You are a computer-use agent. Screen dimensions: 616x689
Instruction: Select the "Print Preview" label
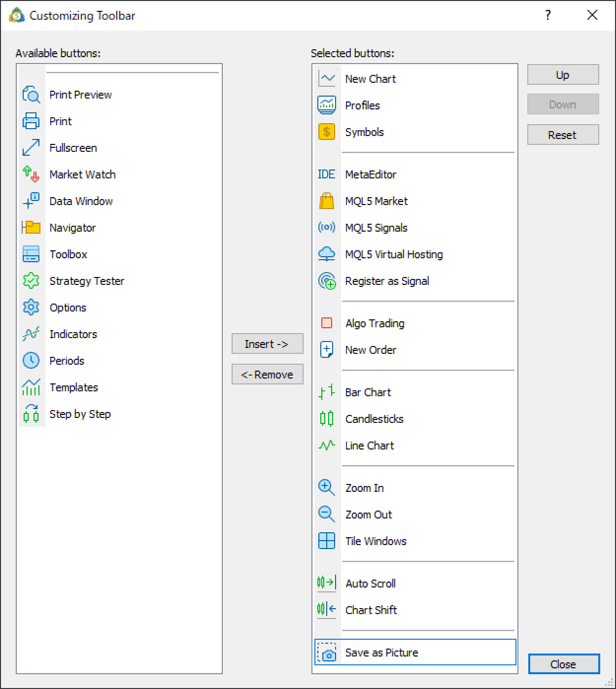click(x=81, y=95)
